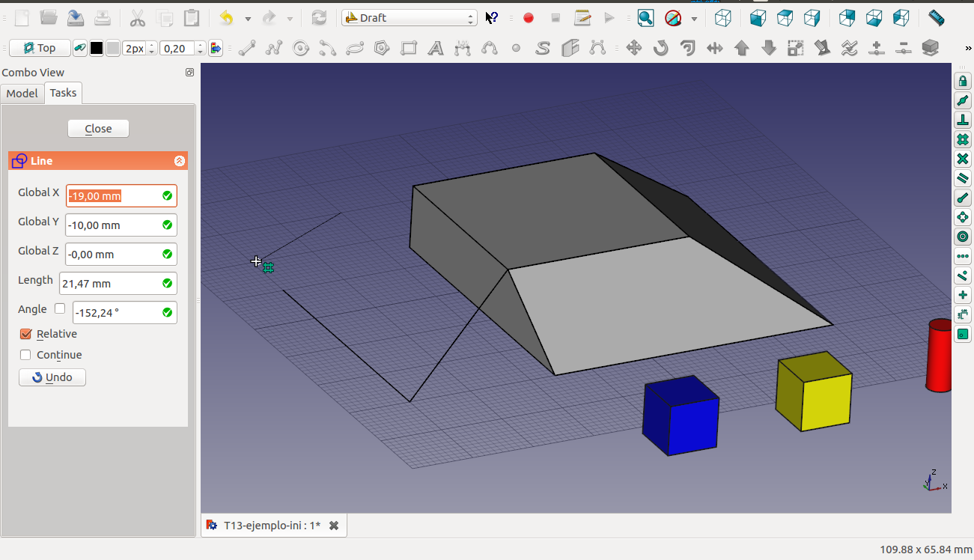Switch to the Model tab
974x560 pixels.
click(22, 93)
